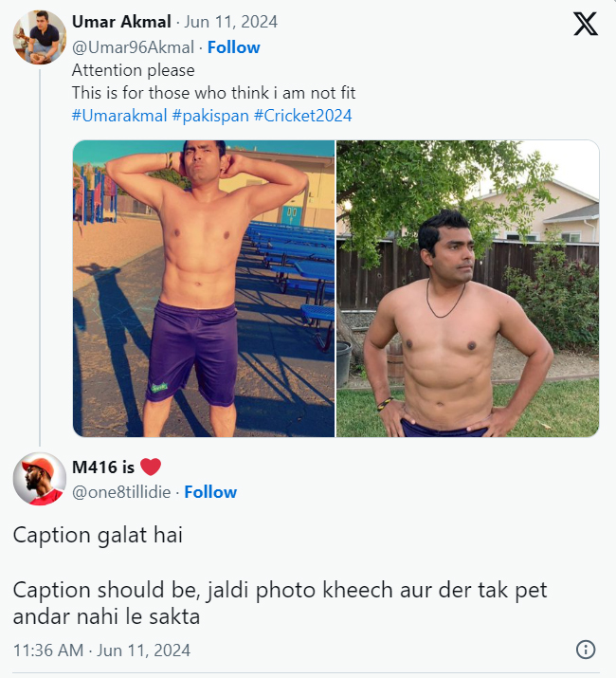Screen dimensions: 616x678
Task: Click the "Caption should be" reply paragraph
Action: [x=280, y=602]
